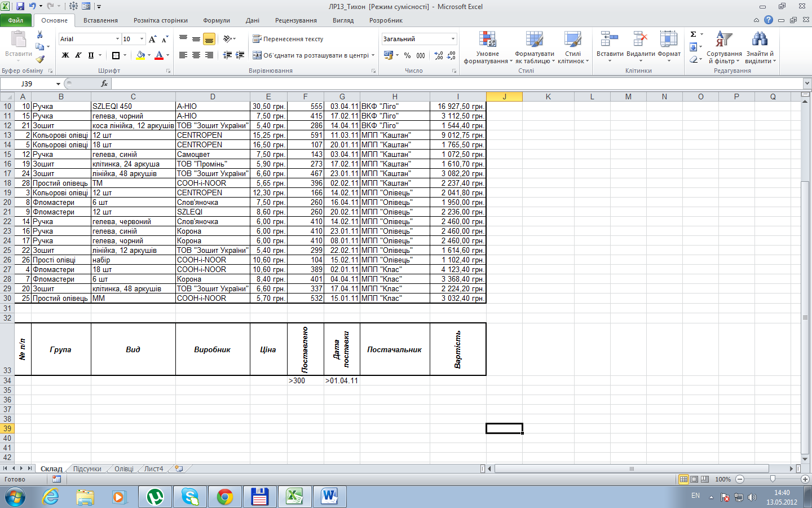Click the Decrease font size icon
Screen dimensions: 812x508
pyautogui.click(x=165, y=39)
